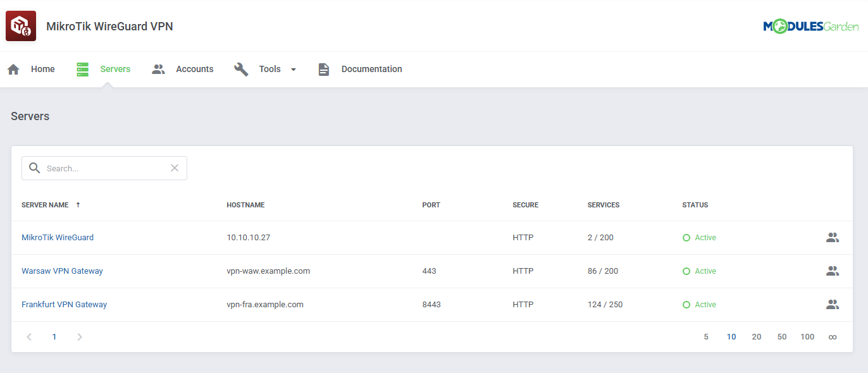Click the Documentation file icon
Image resolution: width=868 pixels, height=373 pixels.
coord(324,70)
